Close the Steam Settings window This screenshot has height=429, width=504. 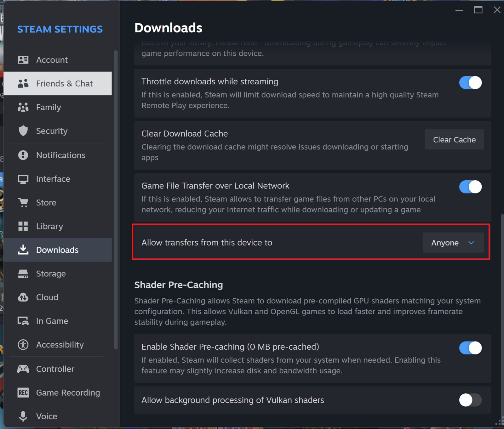click(497, 10)
